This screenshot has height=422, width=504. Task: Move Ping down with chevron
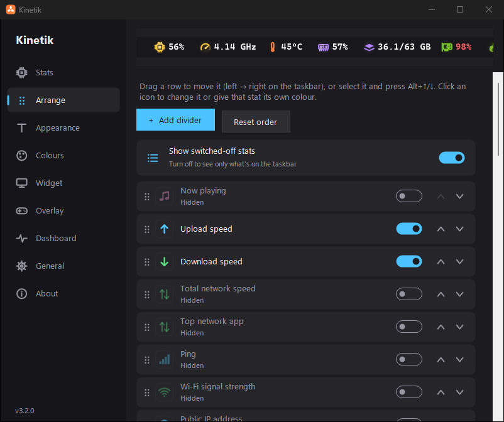(459, 360)
